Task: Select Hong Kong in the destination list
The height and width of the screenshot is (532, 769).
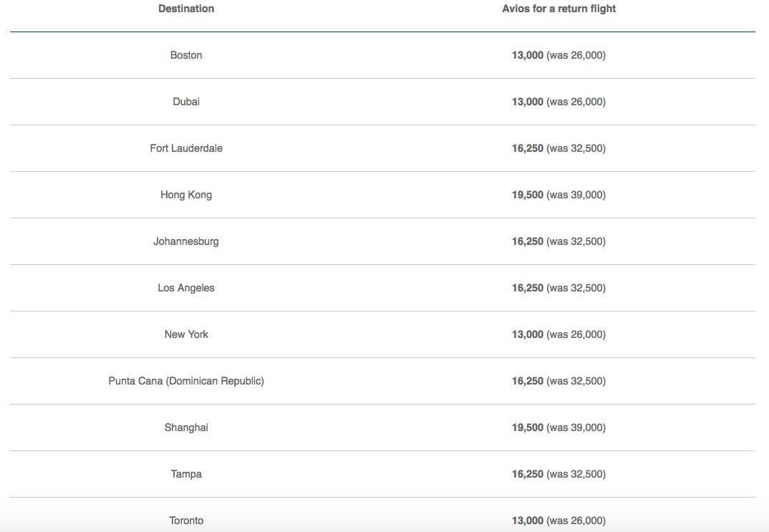Action: (x=186, y=195)
